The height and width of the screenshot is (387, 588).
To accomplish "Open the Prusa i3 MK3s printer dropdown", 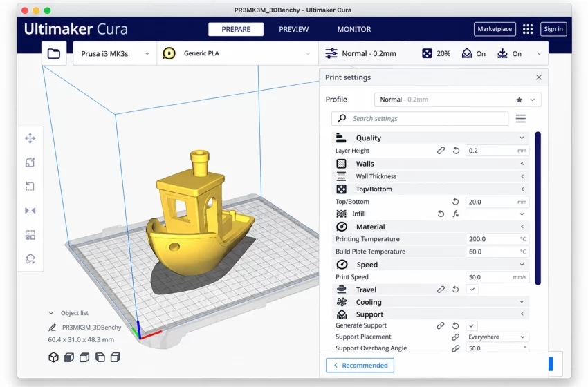I will click(115, 54).
